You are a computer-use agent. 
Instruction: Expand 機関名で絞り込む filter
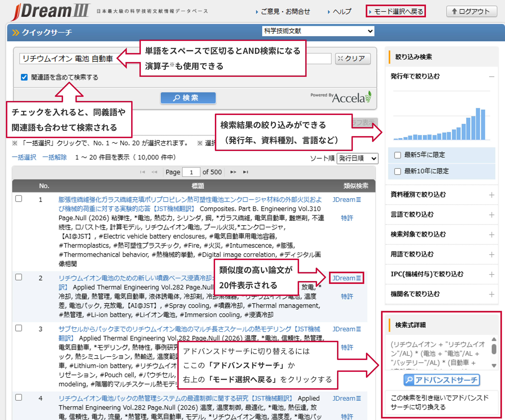pyautogui.click(x=491, y=294)
